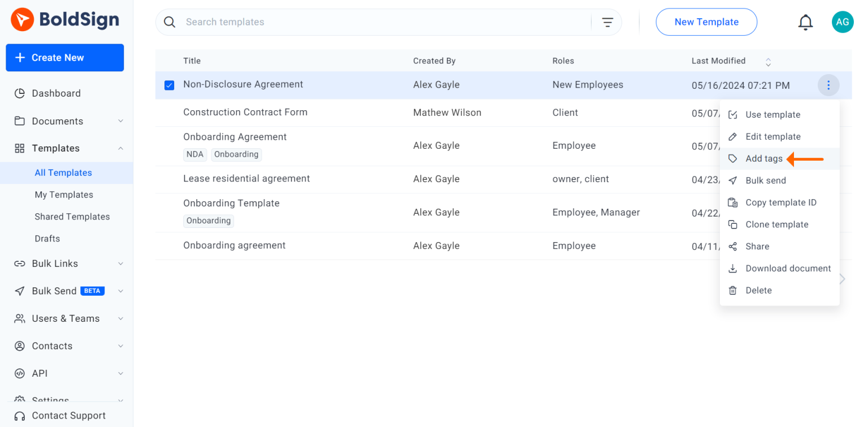This screenshot has width=868, height=427.
Task: Check the Non-Disclosure Agreement row checkbox
Action: [169, 85]
